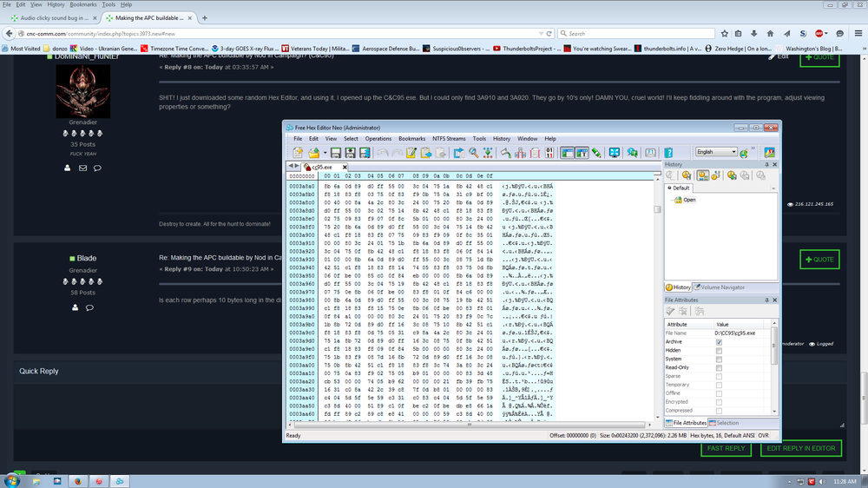The height and width of the screenshot is (488, 868).
Task: Click the Open file folder icon
Action: coord(314,153)
